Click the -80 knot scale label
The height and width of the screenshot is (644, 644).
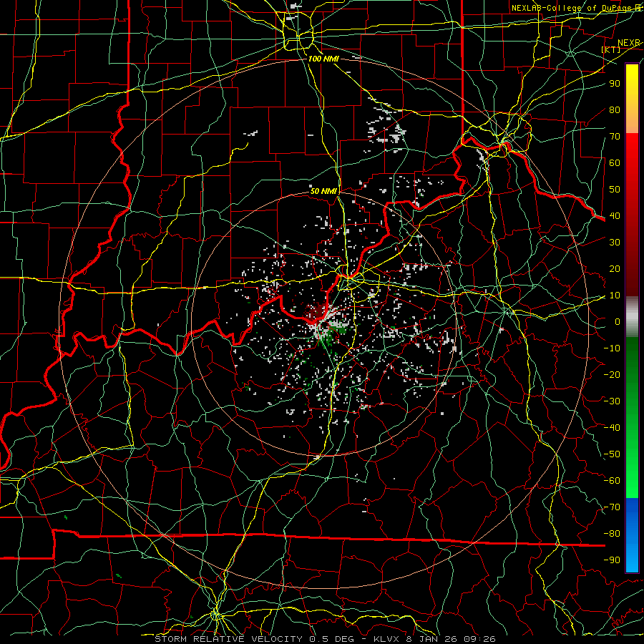click(x=612, y=534)
